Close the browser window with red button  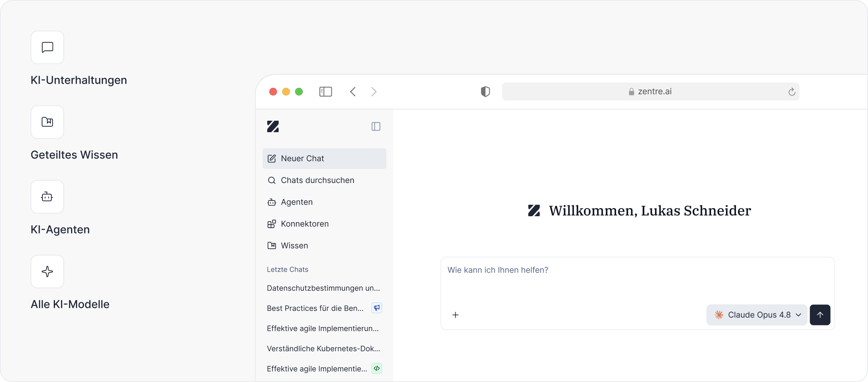273,92
